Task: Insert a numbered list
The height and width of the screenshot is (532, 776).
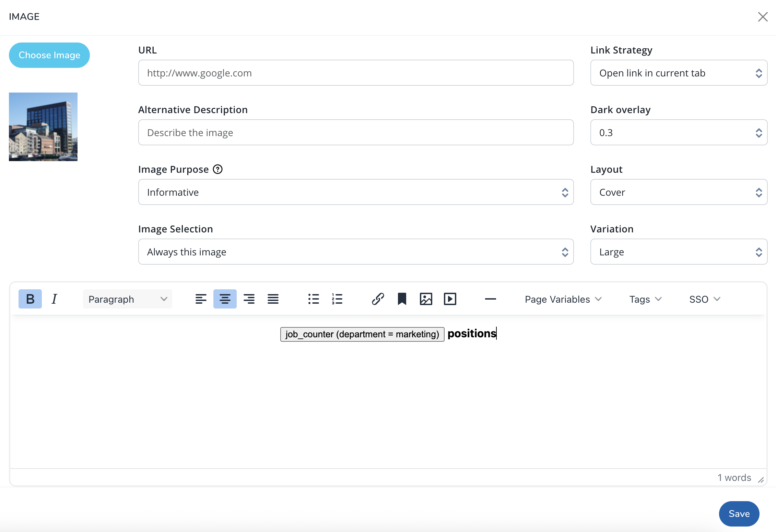Action: [337, 299]
